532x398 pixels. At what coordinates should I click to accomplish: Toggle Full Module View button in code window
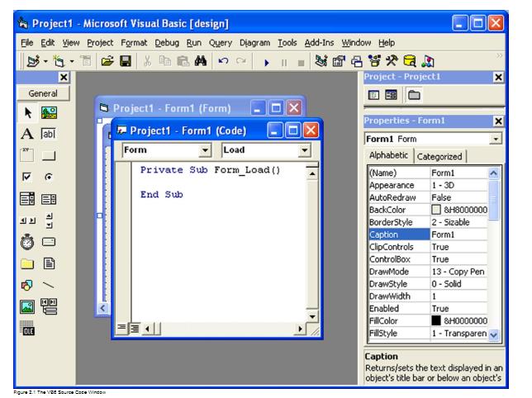coord(135,328)
